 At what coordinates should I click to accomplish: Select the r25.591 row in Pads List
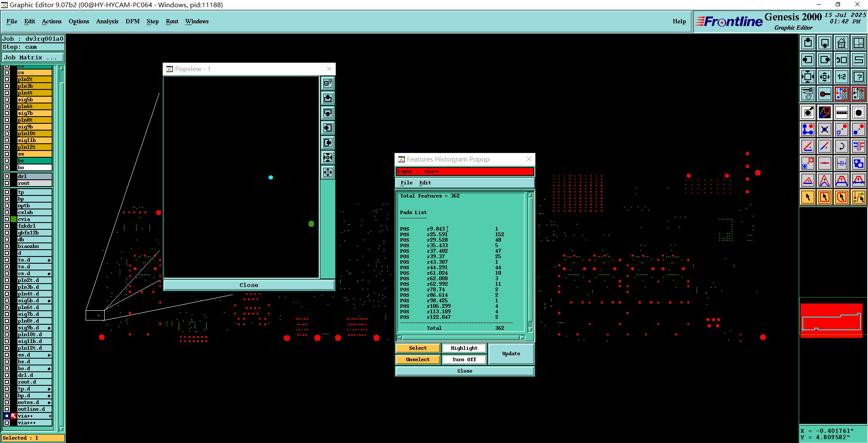pyautogui.click(x=452, y=234)
